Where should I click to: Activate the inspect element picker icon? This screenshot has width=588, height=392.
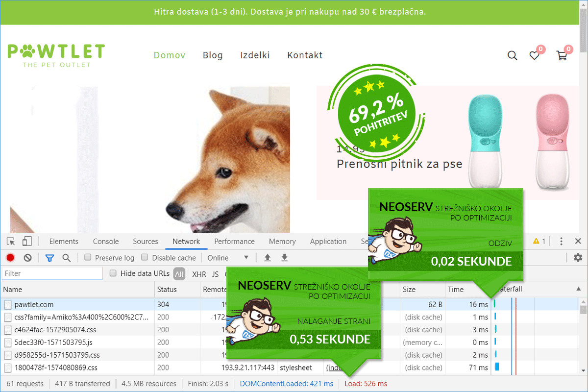coord(11,241)
